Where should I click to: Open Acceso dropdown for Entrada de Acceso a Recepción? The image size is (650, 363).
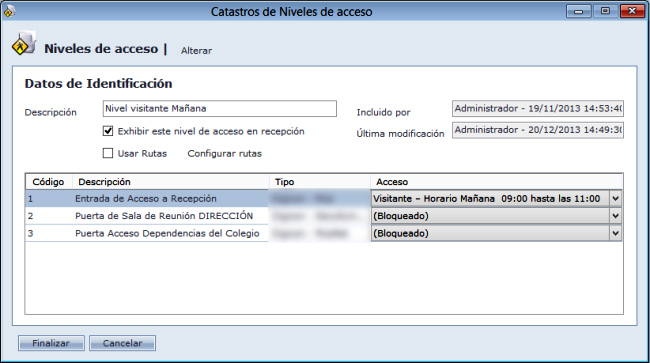[x=616, y=198]
